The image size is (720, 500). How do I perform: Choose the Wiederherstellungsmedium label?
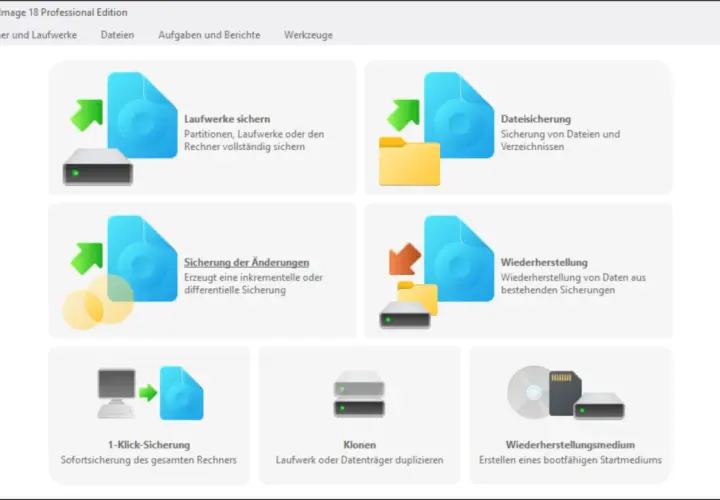(570, 445)
